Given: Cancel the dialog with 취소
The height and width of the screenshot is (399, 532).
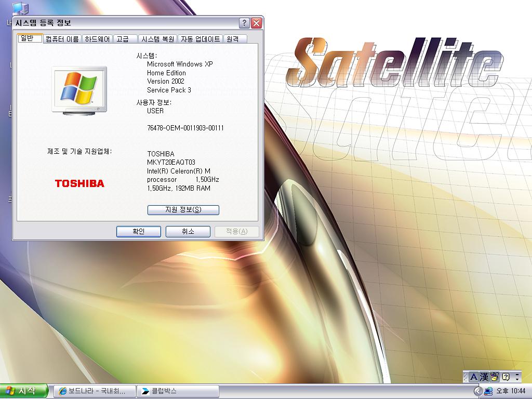Looking at the screenshot, I should point(188,232).
